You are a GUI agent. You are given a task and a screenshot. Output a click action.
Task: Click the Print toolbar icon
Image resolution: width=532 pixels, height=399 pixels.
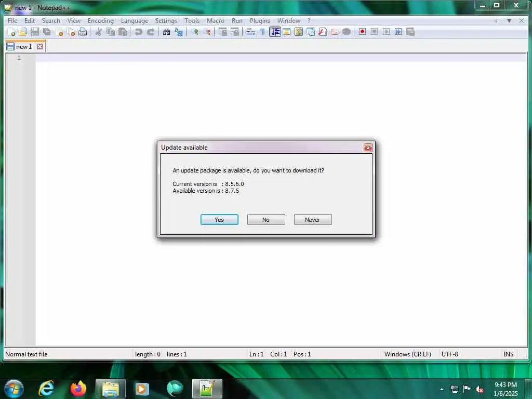click(x=83, y=32)
